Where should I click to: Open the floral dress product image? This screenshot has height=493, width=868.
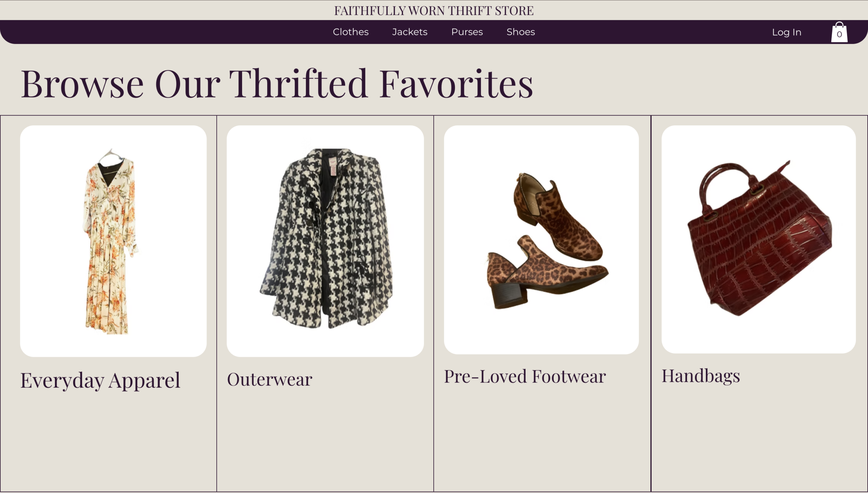(110, 244)
